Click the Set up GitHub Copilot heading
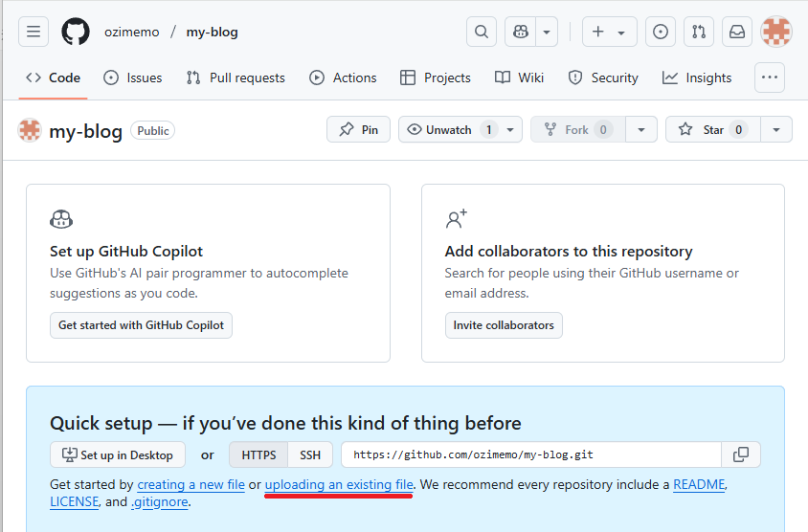 [x=126, y=252]
